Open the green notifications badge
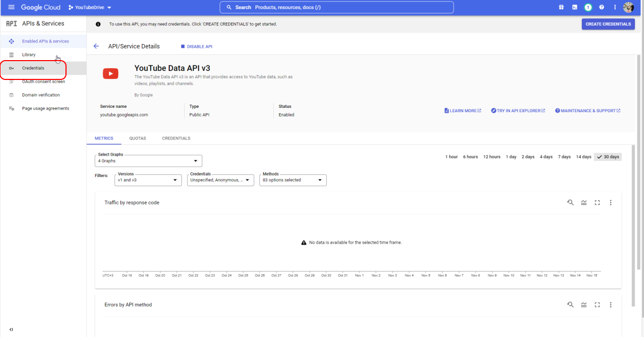This screenshot has width=644, height=337. [588, 8]
